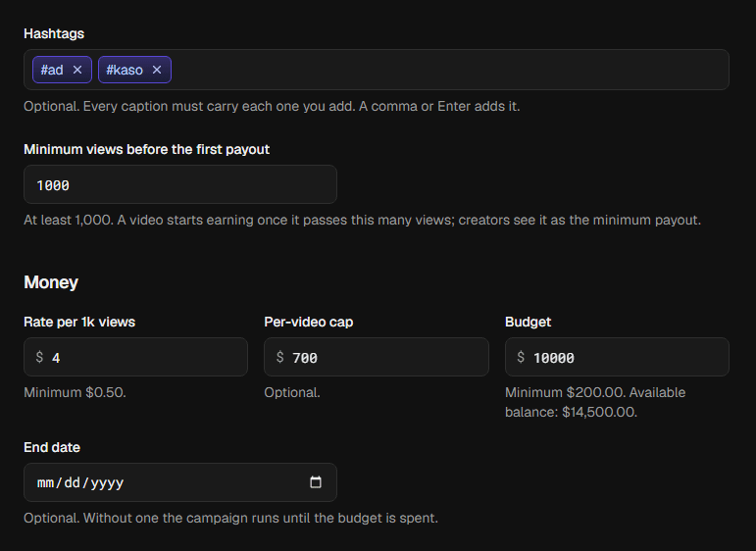Click the 'Optional.' hint under Per-video cap

[292, 392]
